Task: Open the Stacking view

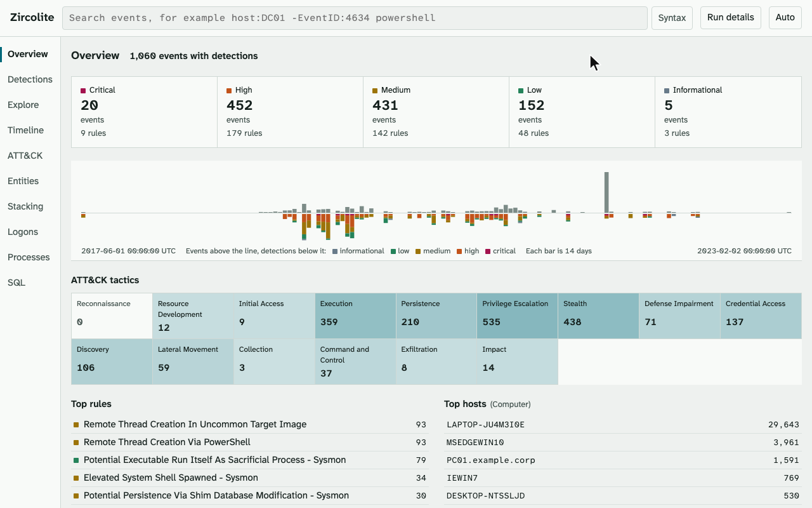Action: (30, 206)
